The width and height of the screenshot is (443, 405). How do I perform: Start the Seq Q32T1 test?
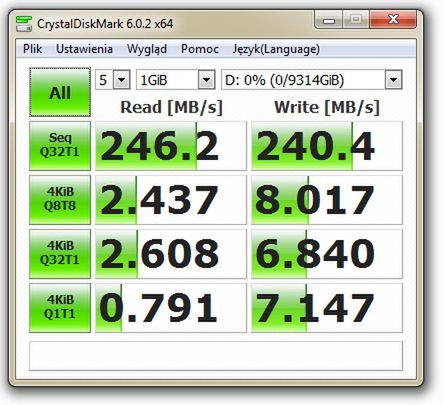60,146
